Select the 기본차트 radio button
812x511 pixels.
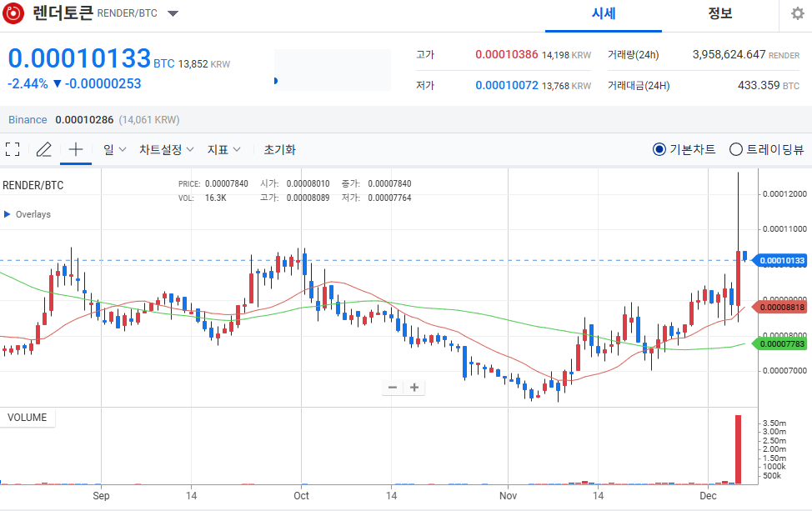pyautogui.click(x=659, y=149)
